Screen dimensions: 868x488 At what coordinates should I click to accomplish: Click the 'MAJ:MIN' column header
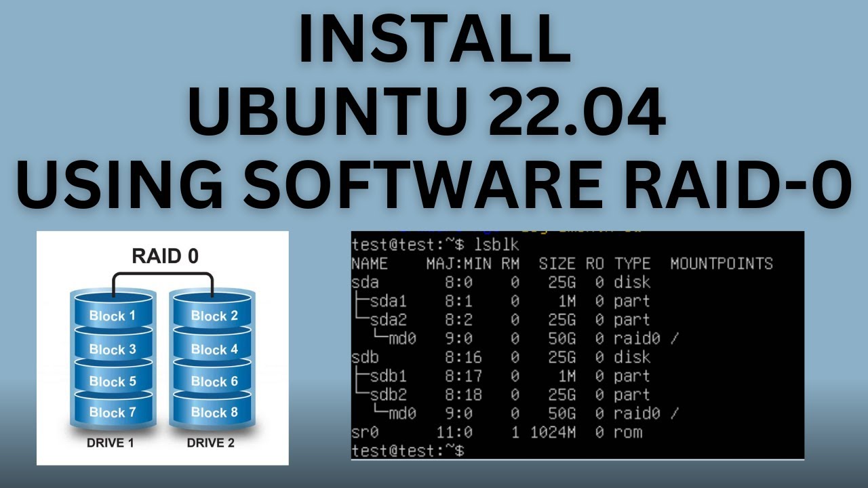[x=458, y=264]
